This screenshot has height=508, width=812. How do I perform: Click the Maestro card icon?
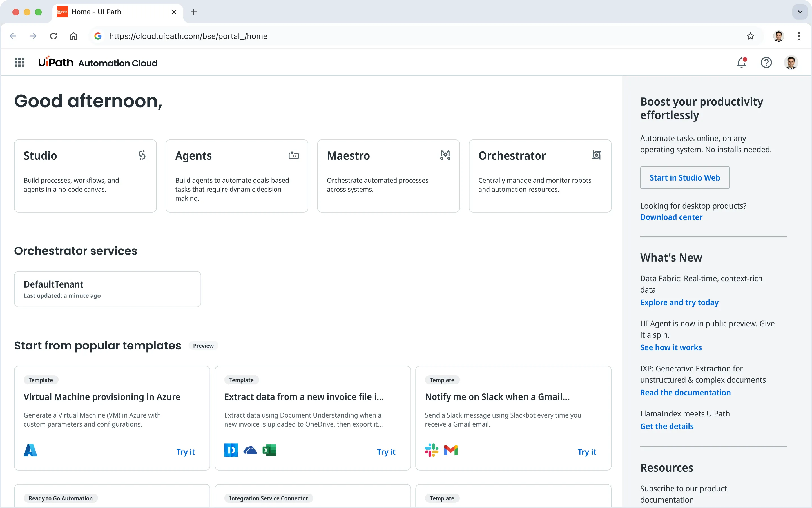click(x=445, y=155)
